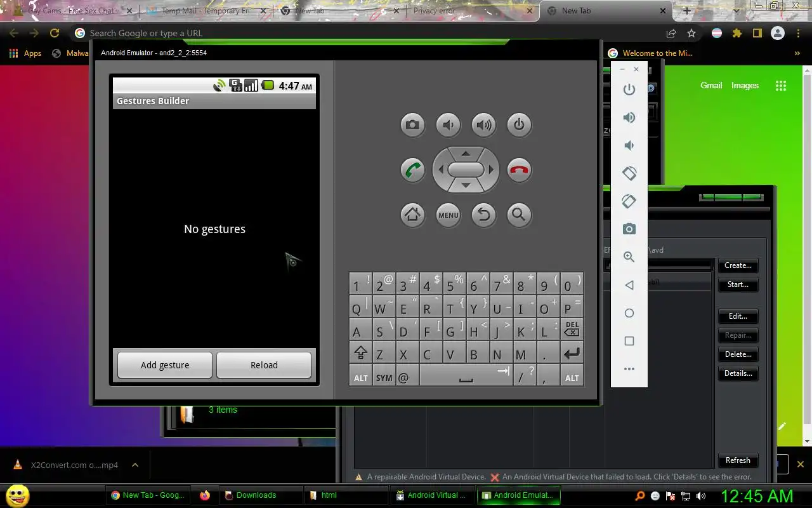The width and height of the screenshot is (812, 508).
Task: Tap the red end-call phone button
Action: point(519,170)
